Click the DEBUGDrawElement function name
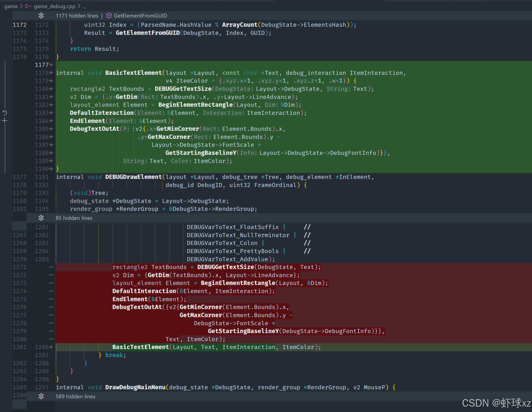Image resolution: width=532 pixels, height=412 pixels. click(x=133, y=177)
